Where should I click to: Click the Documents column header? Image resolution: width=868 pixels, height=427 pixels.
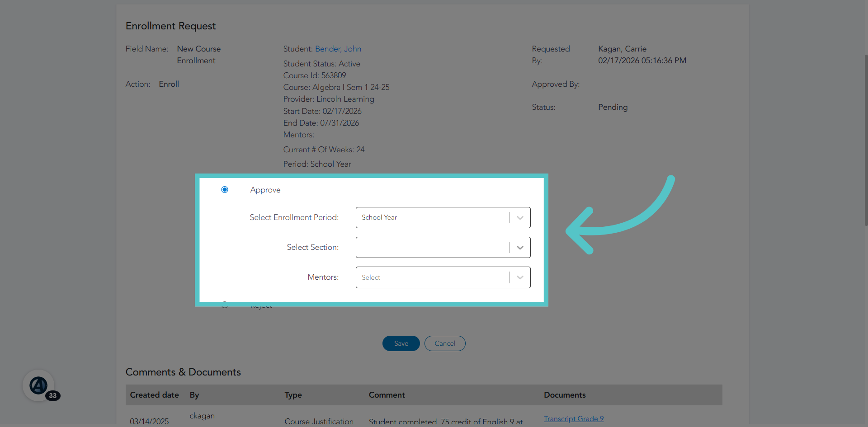coord(565,395)
